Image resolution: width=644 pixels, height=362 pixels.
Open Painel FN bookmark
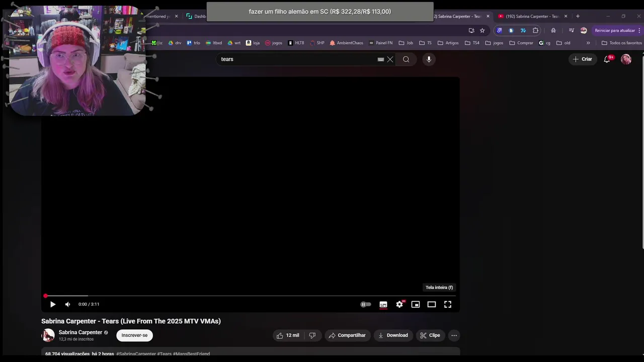point(380,43)
